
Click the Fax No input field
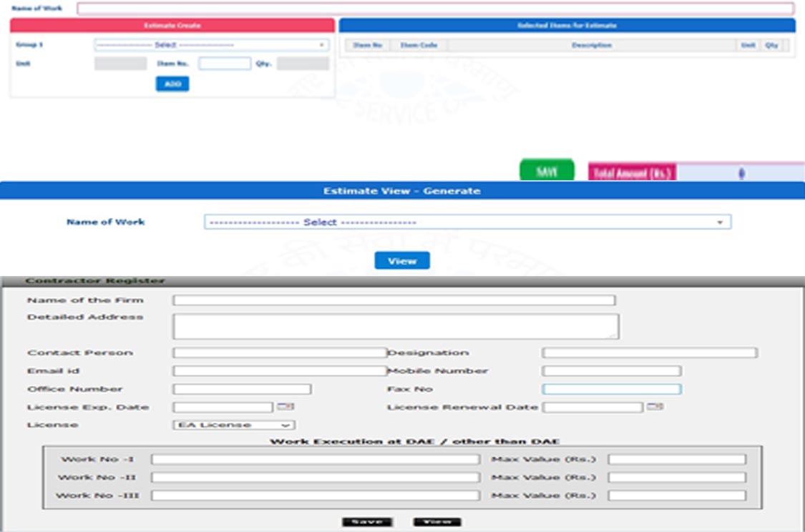click(x=612, y=390)
